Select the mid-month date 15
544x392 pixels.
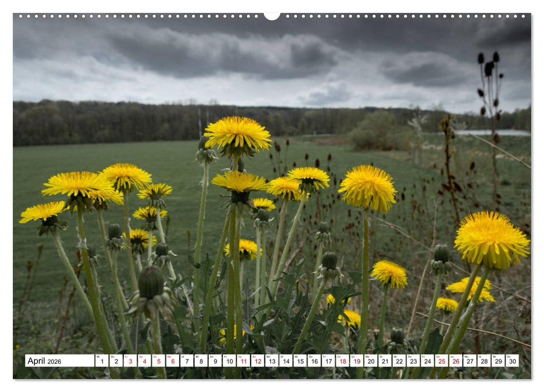tap(300, 362)
